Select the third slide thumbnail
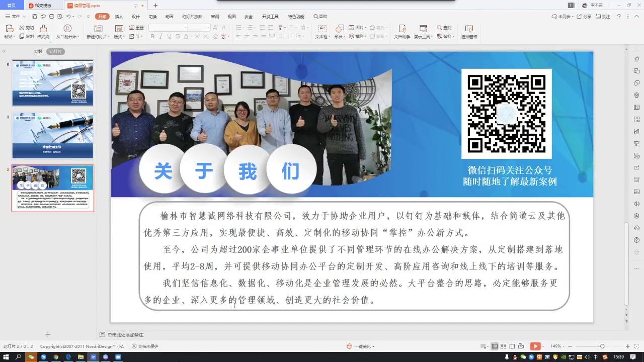The height and width of the screenshot is (362, 644). (x=53, y=188)
